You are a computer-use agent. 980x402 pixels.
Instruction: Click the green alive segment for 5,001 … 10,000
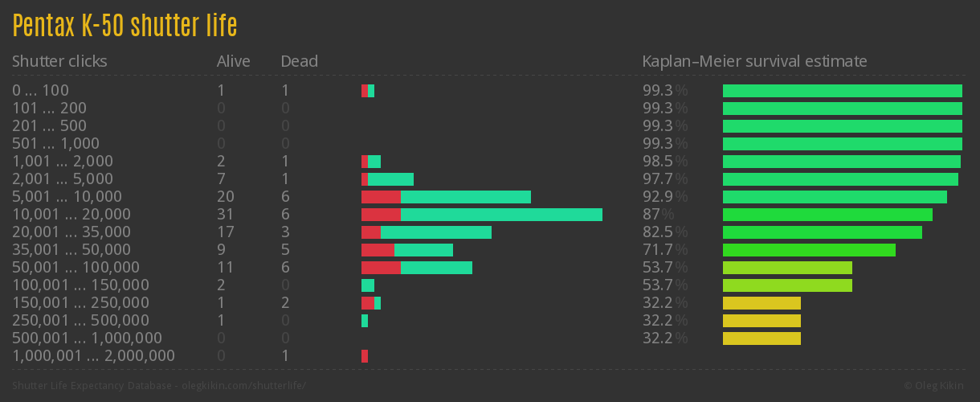coord(466,197)
